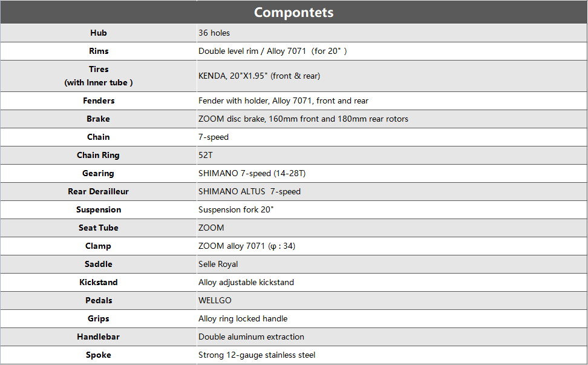Select the Selle Royal saddle text
The width and height of the screenshot is (588, 365).
click(x=218, y=264)
